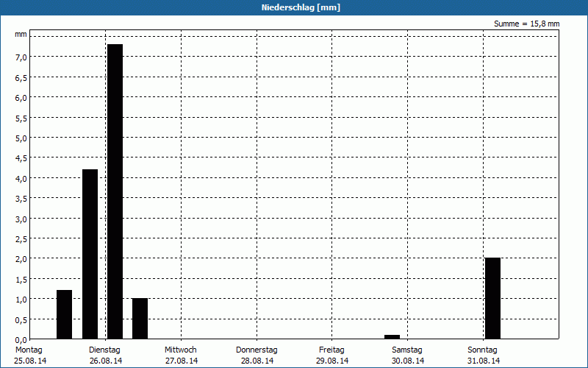
Task: Select the Montag axis label
Action: pyautogui.click(x=29, y=350)
